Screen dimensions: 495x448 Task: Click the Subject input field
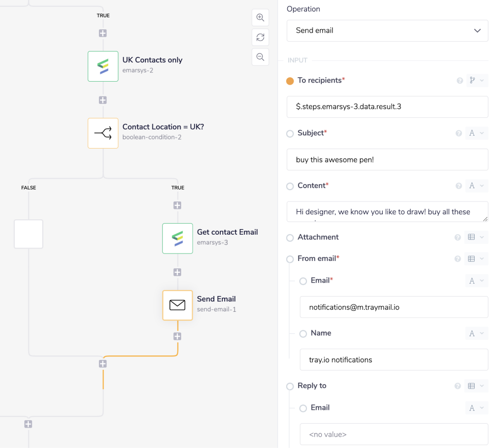pos(387,159)
